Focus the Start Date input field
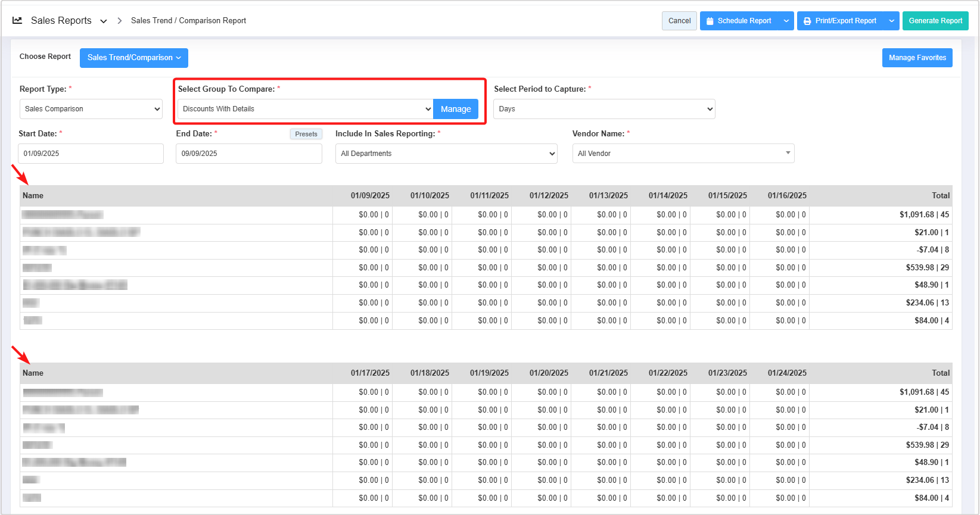 point(91,154)
